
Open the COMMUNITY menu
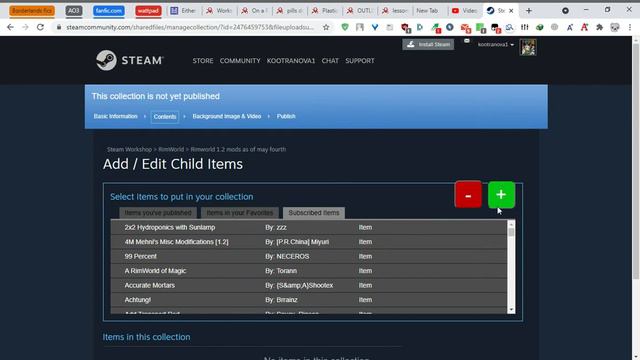(x=240, y=60)
